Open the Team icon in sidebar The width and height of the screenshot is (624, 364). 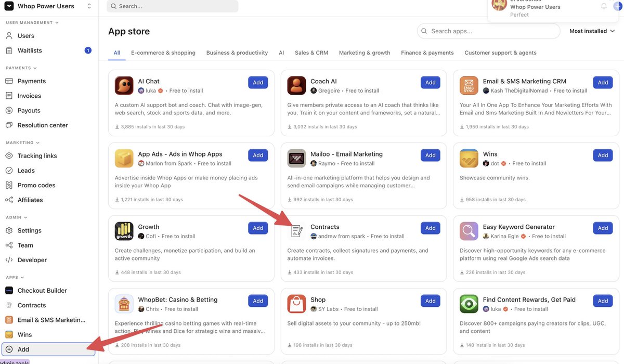9,245
